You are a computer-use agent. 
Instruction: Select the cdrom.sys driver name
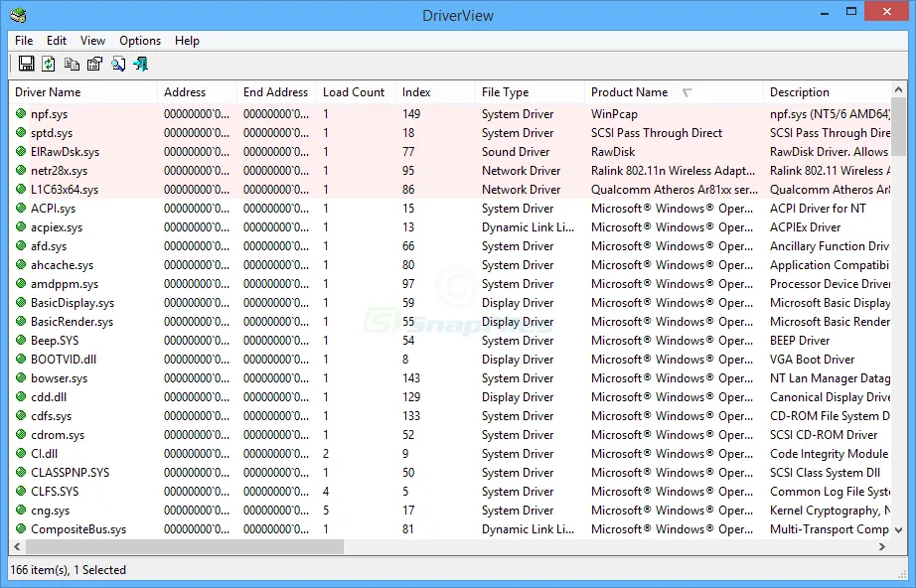point(58,435)
